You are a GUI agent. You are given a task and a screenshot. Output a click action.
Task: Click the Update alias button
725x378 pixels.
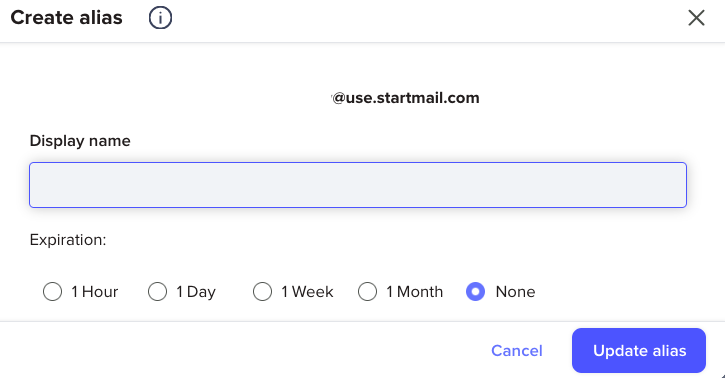(x=639, y=350)
